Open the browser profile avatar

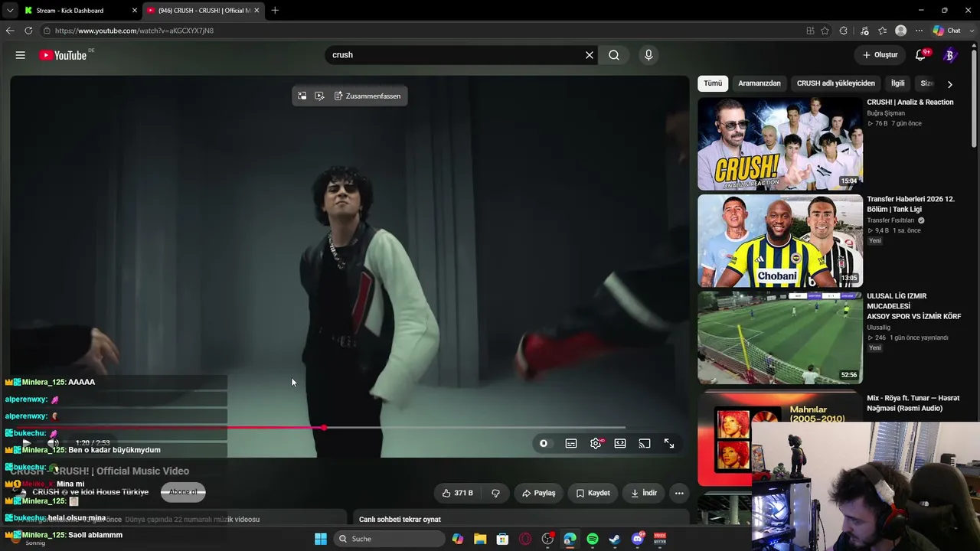901,31
